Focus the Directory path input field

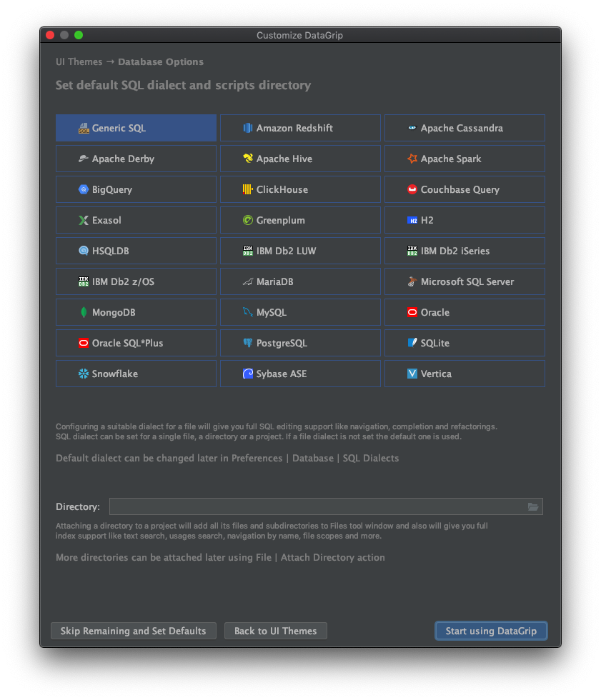pyautogui.click(x=326, y=506)
